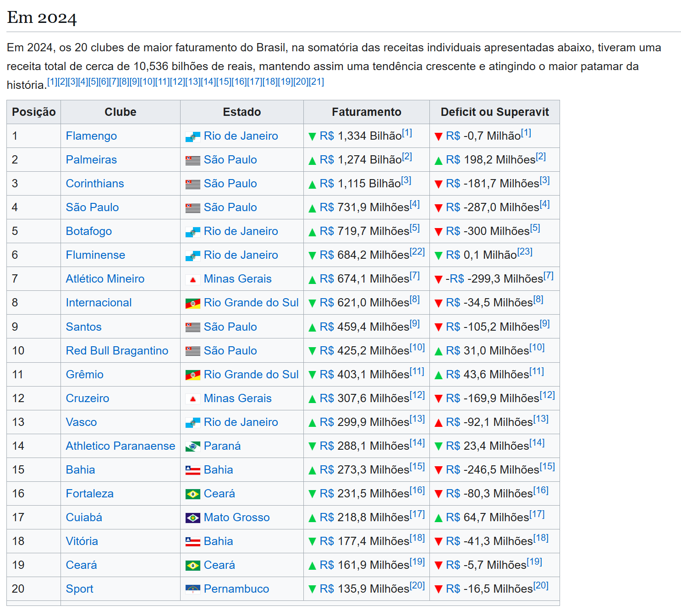Image resolution: width=681 pixels, height=616 pixels.
Task: Click the Bahia flag in Vitória row
Action: 192,542
